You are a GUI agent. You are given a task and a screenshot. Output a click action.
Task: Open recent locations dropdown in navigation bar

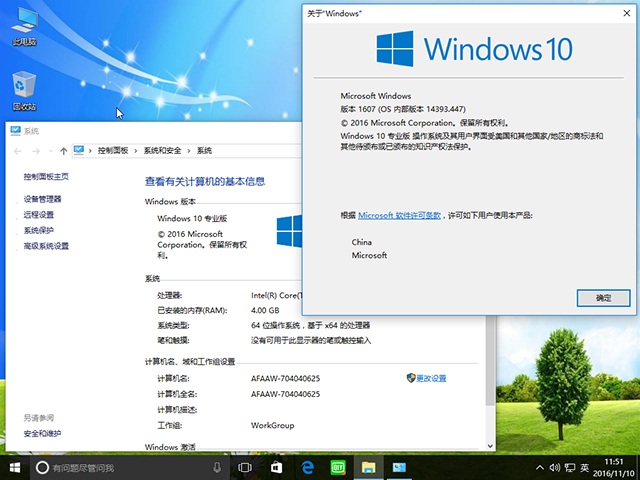pyautogui.click(x=50, y=150)
